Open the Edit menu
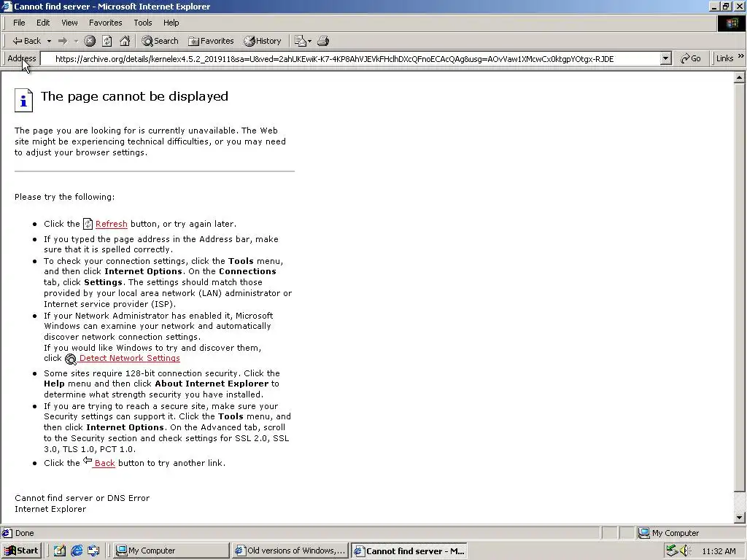This screenshot has width=747, height=560. (43, 23)
